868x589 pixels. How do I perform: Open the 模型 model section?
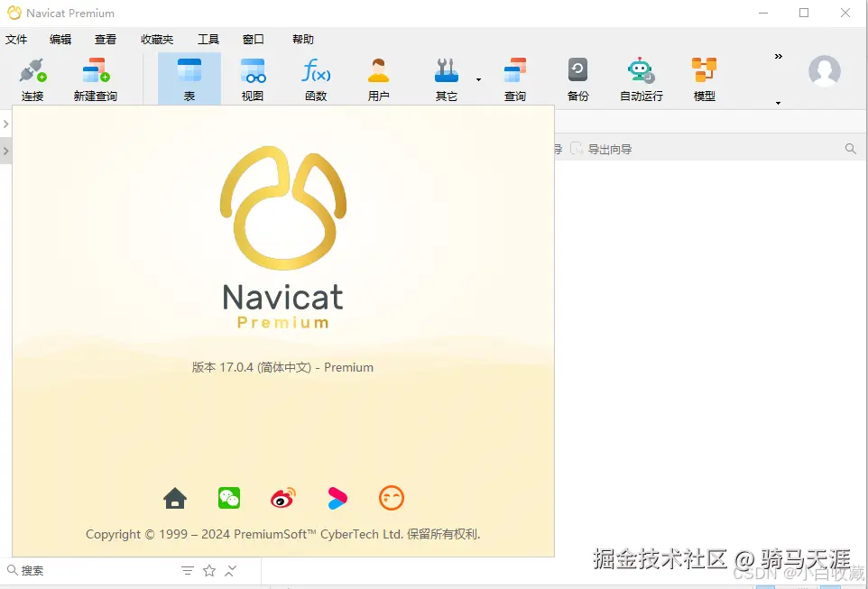704,79
